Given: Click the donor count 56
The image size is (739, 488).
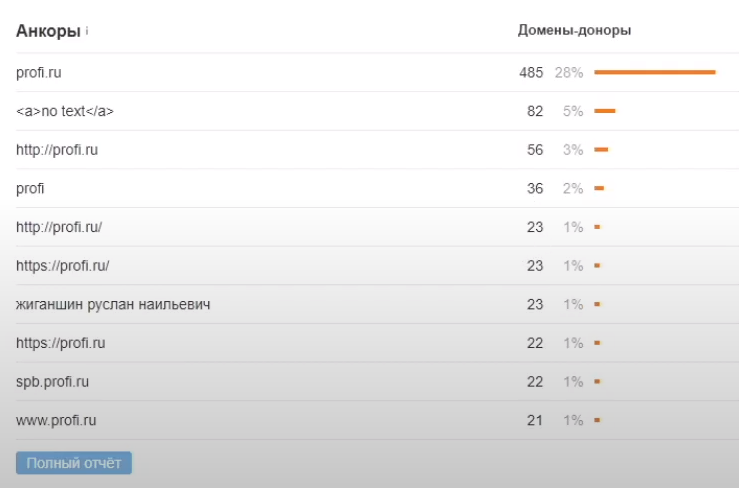Looking at the screenshot, I should click(x=535, y=150).
